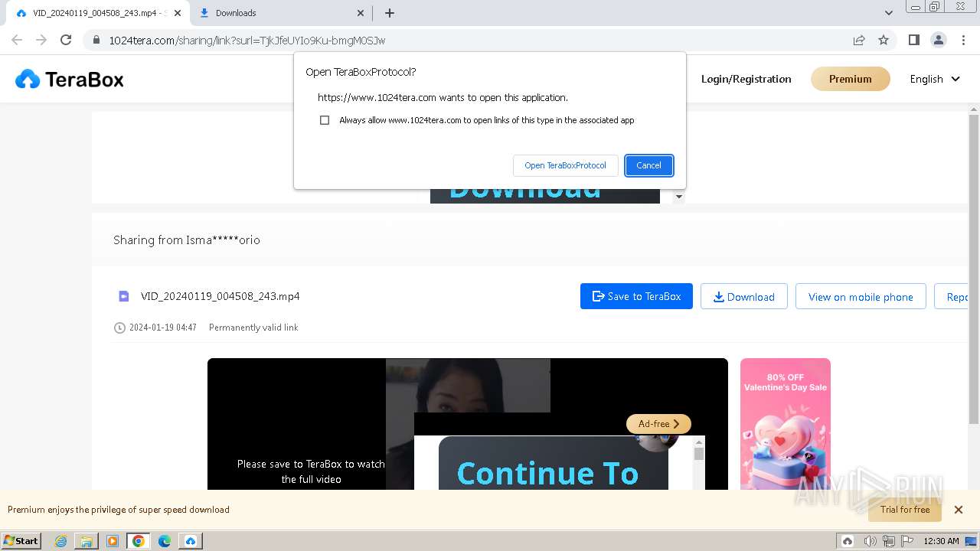Click Login/Registration link

(746, 79)
